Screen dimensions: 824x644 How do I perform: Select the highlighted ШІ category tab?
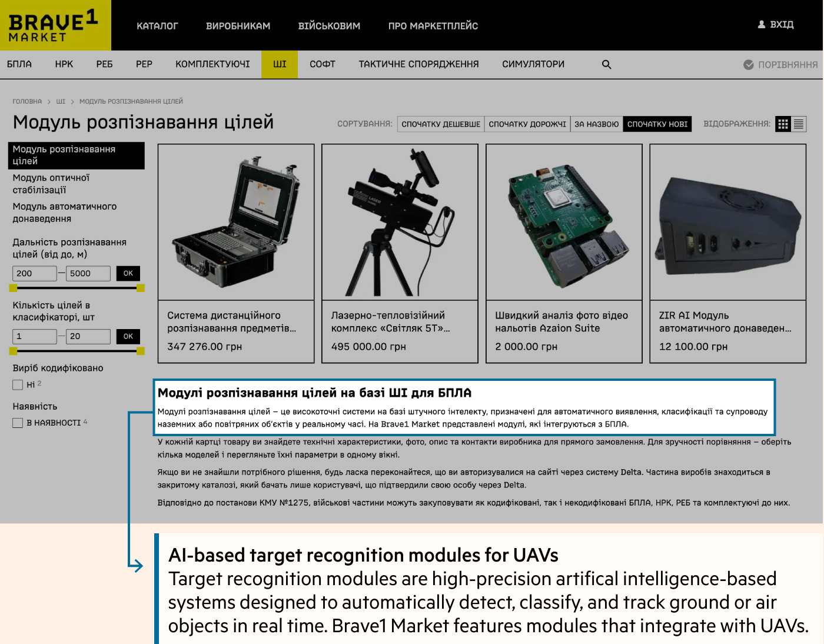(280, 64)
